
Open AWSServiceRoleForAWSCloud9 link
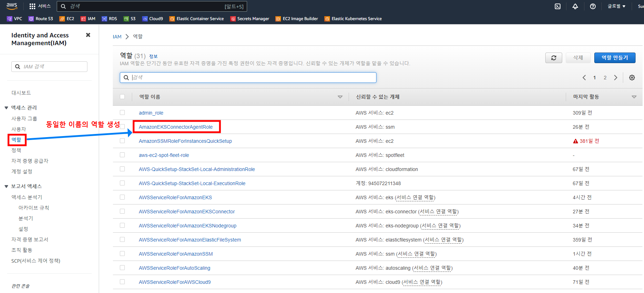[175, 282]
